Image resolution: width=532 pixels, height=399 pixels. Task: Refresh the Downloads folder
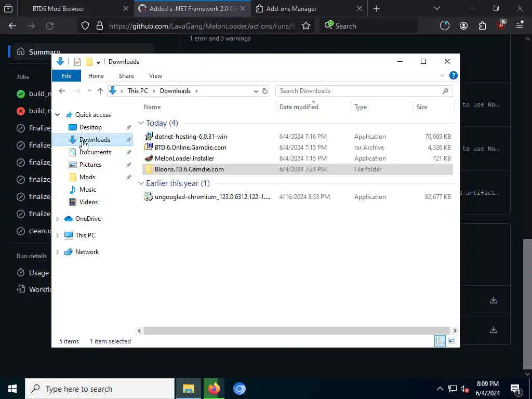click(265, 91)
